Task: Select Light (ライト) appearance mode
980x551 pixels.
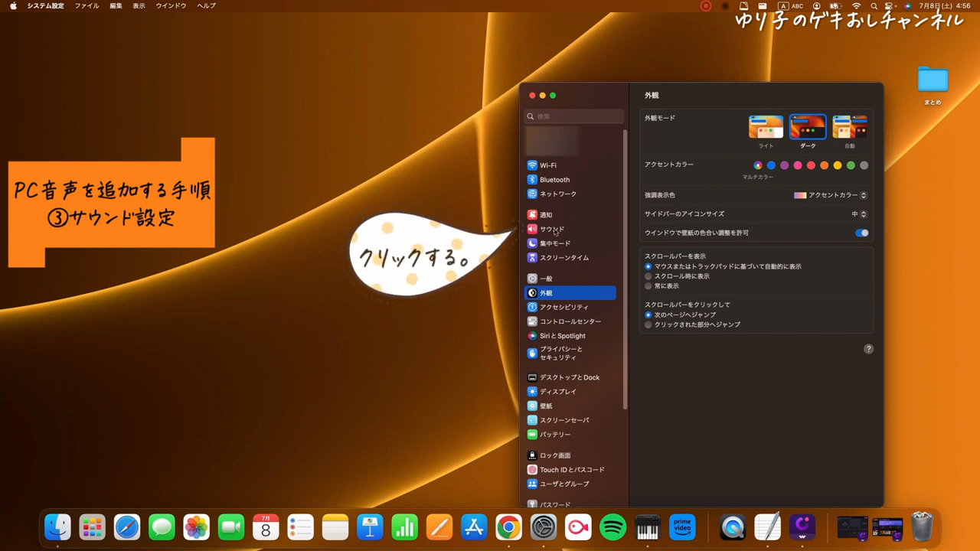Action: click(x=766, y=126)
